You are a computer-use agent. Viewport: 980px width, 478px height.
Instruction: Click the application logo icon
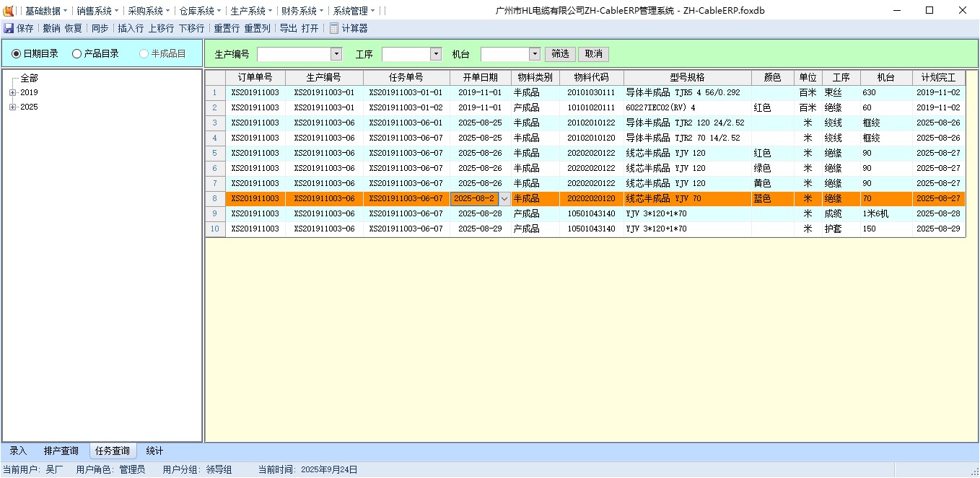coord(9,11)
